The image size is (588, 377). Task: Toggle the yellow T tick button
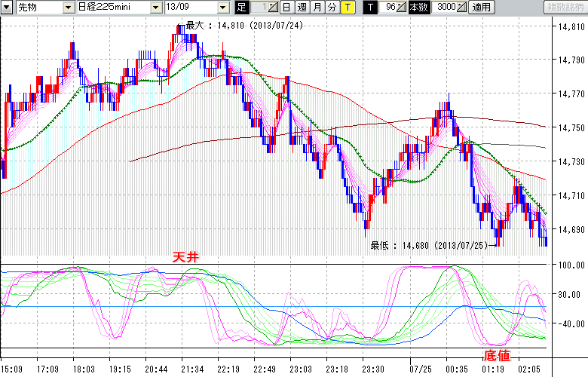pos(347,7)
